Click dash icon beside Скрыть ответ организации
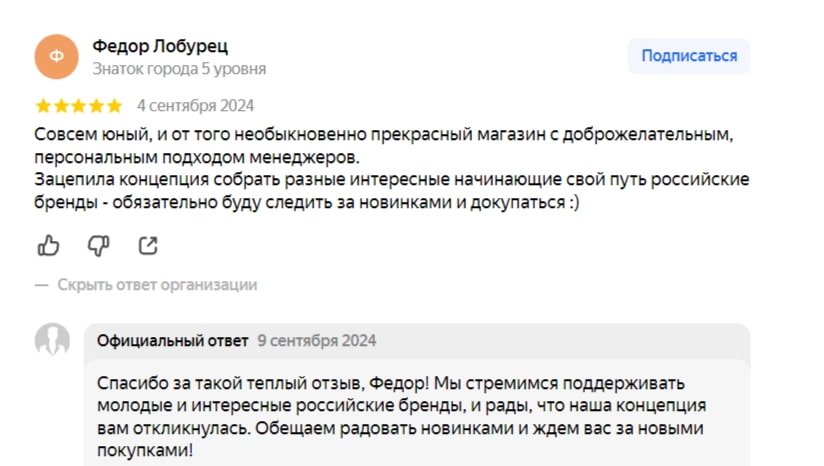The image size is (824, 466). pos(42,285)
